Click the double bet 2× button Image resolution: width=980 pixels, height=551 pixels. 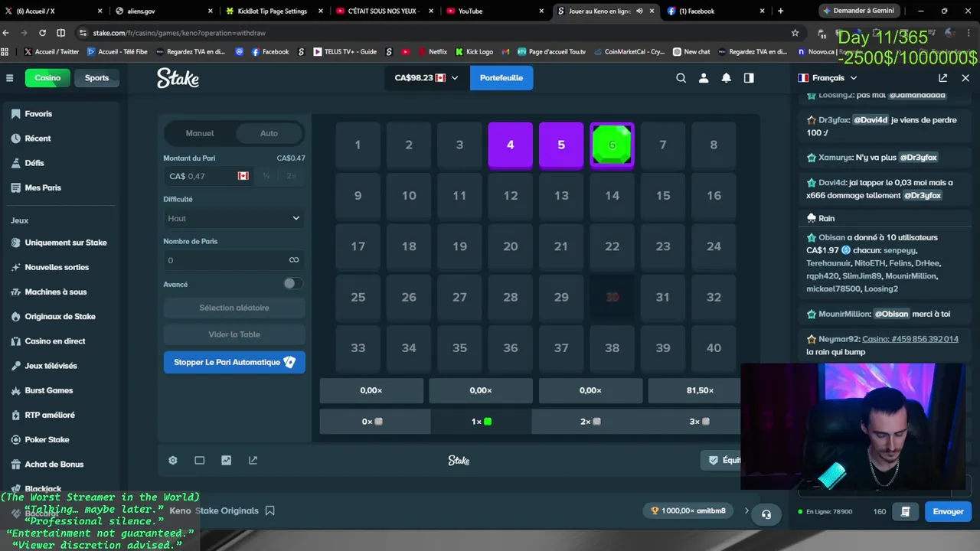pos(291,176)
